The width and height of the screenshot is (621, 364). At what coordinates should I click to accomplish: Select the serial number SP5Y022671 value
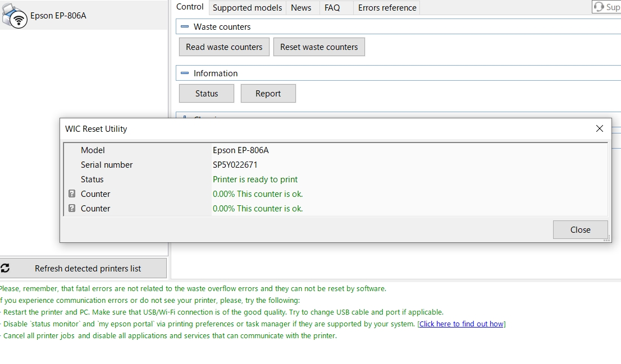click(235, 164)
